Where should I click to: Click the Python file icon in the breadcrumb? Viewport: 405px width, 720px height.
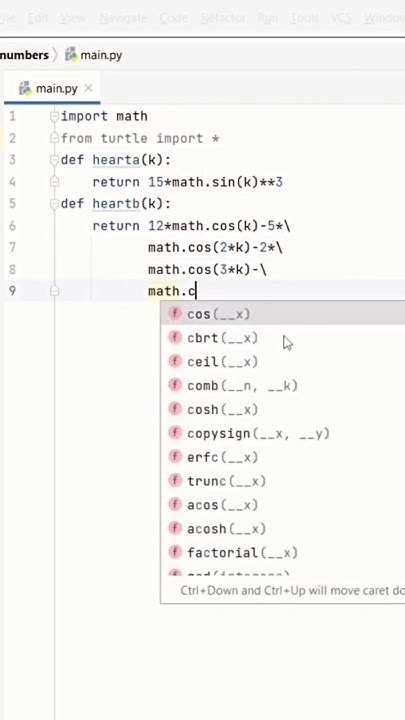[x=71, y=55]
